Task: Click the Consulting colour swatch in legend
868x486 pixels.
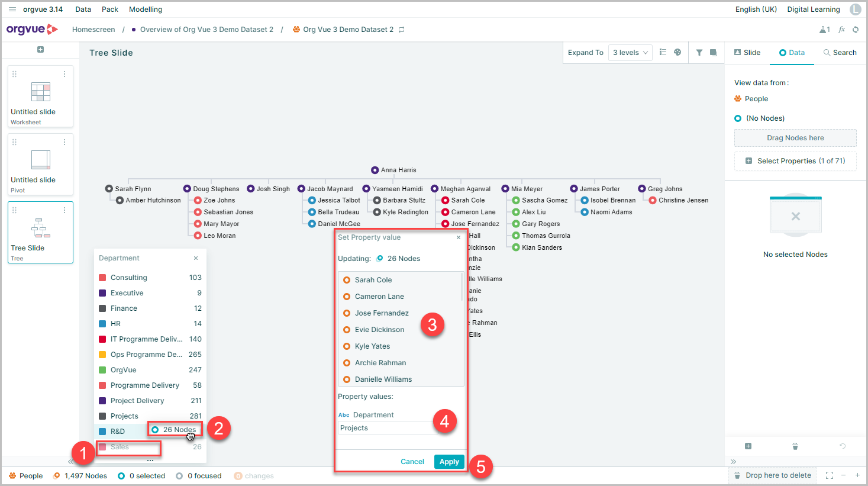Action: 102,278
